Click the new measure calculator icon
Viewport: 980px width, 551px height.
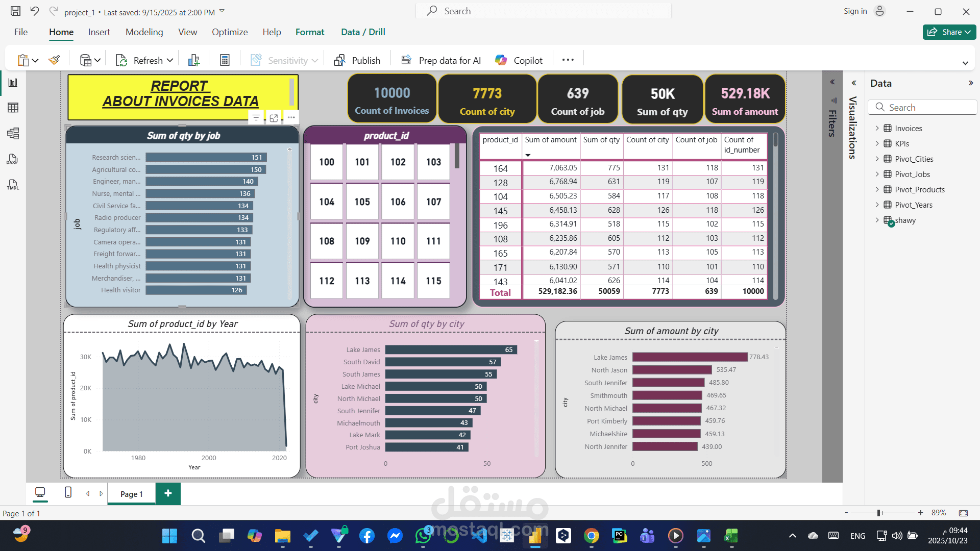coord(225,60)
